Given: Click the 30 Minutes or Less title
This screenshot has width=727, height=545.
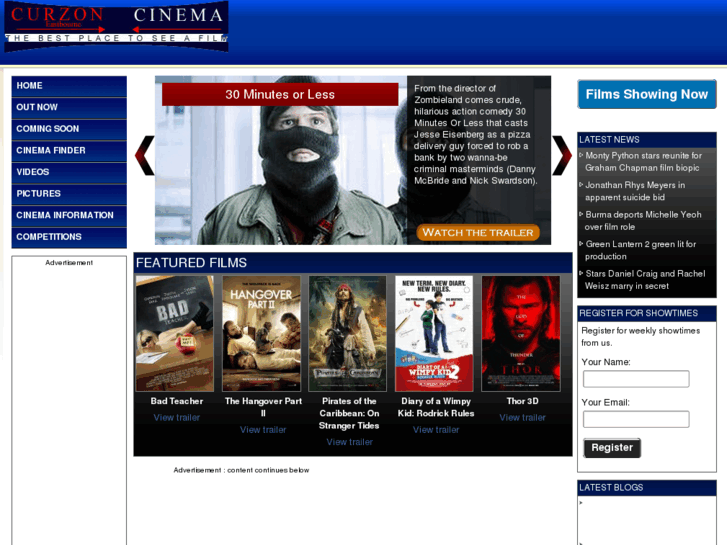Looking at the screenshot, I should coord(280,95).
